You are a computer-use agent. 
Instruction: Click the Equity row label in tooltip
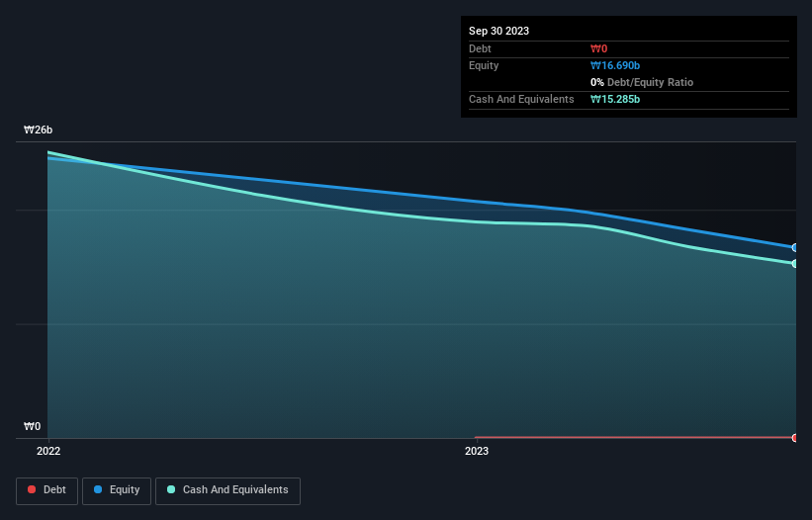tap(484, 65)
